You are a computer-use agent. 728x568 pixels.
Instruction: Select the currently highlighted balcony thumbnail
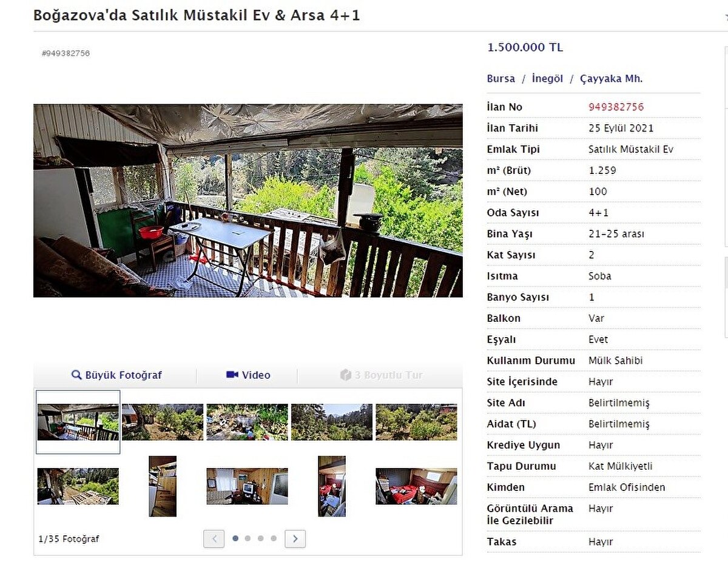tap(78, 422)
